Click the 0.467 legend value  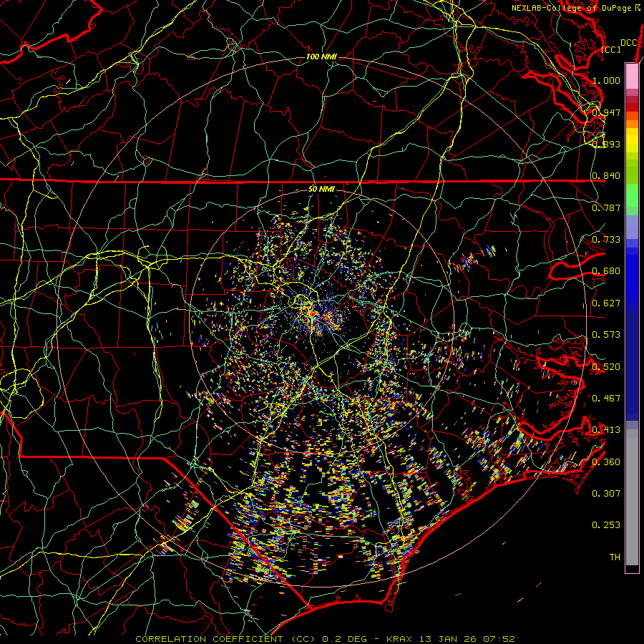tap(606, 399)
